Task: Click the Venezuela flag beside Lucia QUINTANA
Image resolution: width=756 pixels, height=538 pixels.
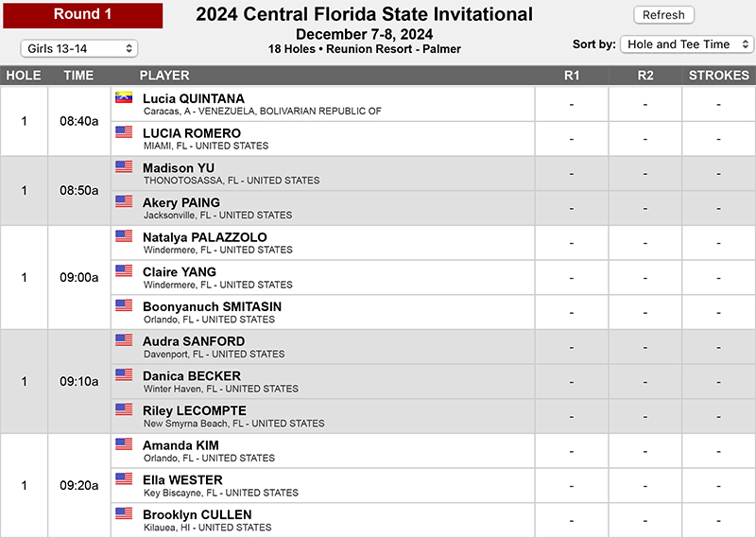Action: click(x=124, y=97)
